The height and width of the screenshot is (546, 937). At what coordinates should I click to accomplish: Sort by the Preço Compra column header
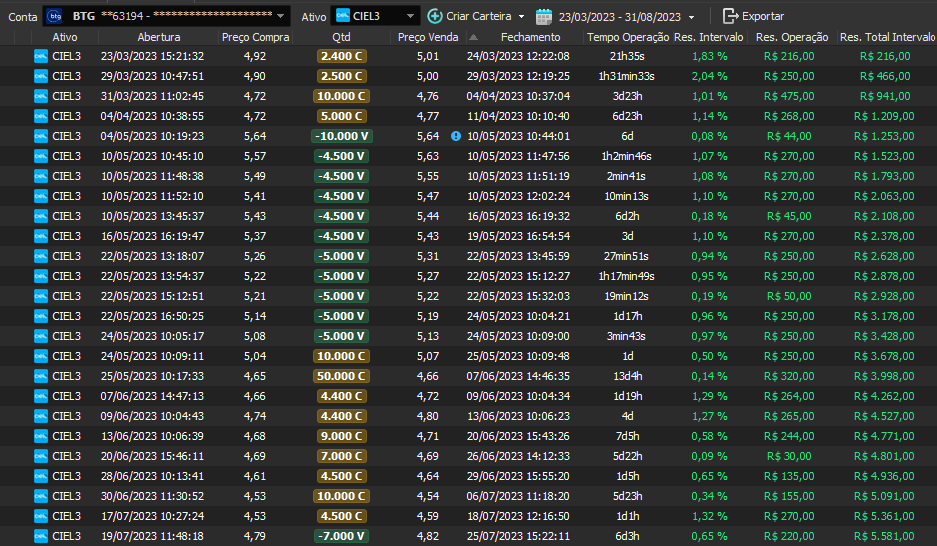coord(254,37)
